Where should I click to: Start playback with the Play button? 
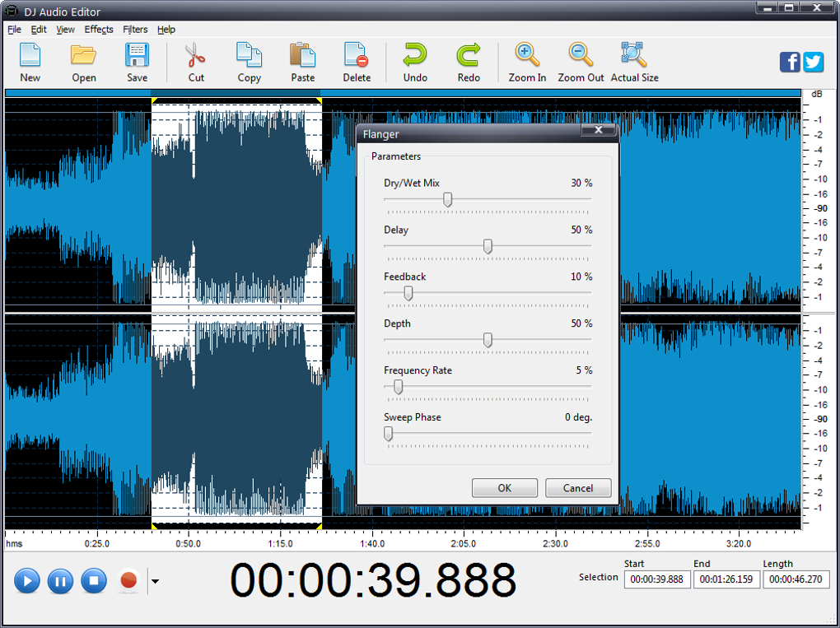point(26,581)
